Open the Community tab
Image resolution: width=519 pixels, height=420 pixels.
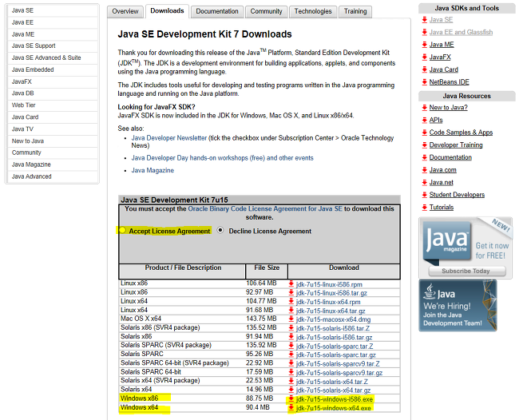[x=266, y=12]
